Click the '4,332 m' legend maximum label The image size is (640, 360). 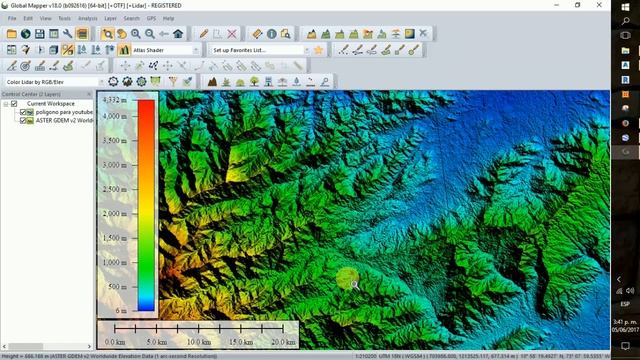pyautogui.click(x=114, y=100)
